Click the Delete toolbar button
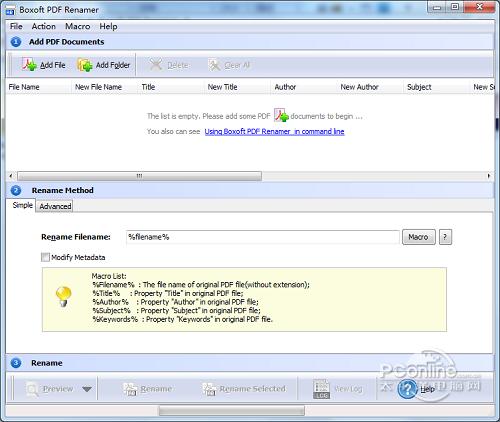This screenshot has width=500, height=422. (169, 65)
